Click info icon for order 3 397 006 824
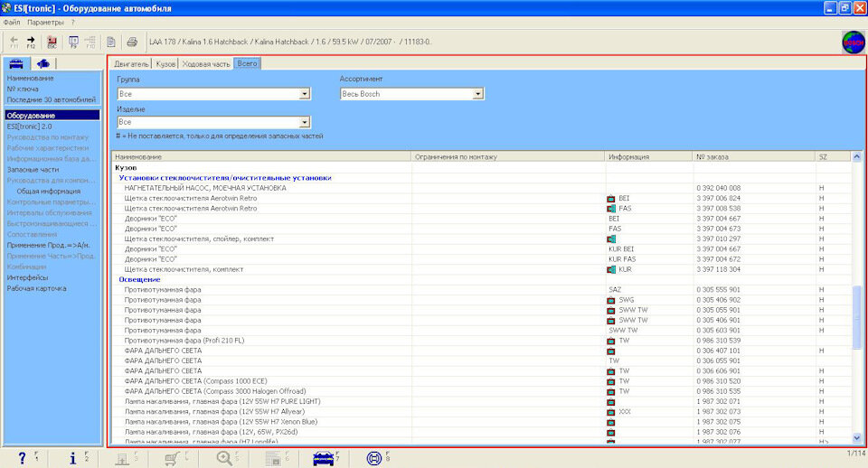Screen dimensions: 868x468 point(610,199)
